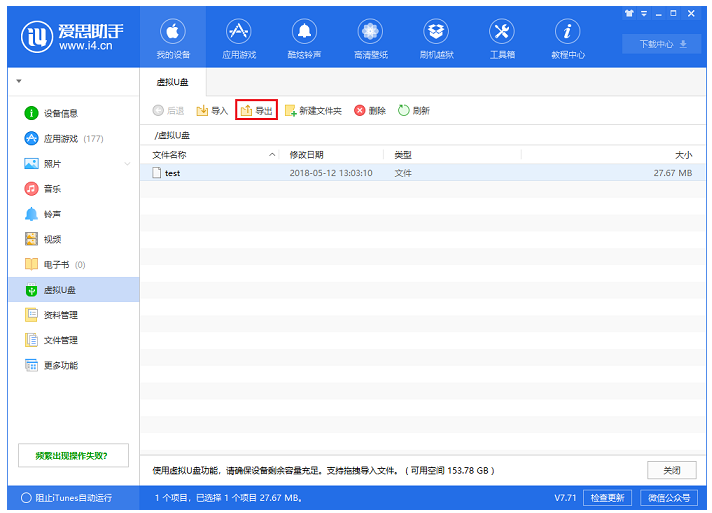The width and height of the screenshot is (712, 513).
Task: Open the 教程中心 tutorial icon
Action: coord(568,38)
